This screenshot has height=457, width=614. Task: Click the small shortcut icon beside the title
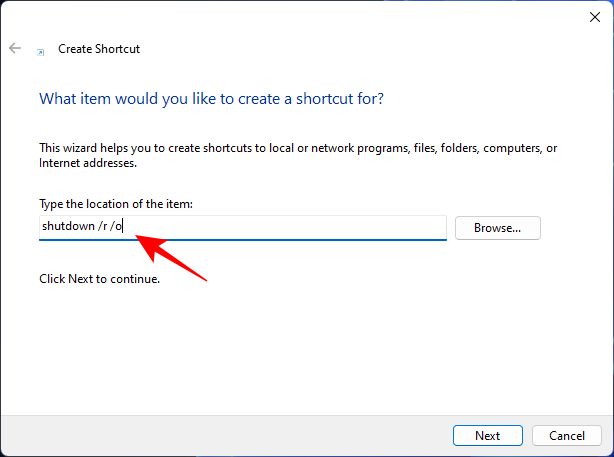[40, 49]
